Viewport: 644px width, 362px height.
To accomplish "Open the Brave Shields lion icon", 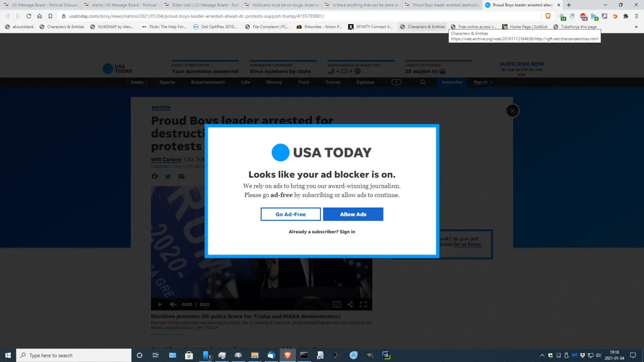I will [548, 16].
